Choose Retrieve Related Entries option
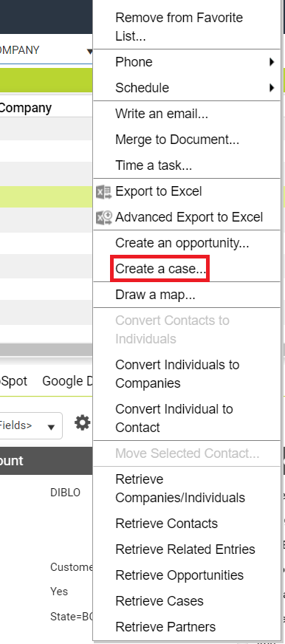 click(185, 549)
